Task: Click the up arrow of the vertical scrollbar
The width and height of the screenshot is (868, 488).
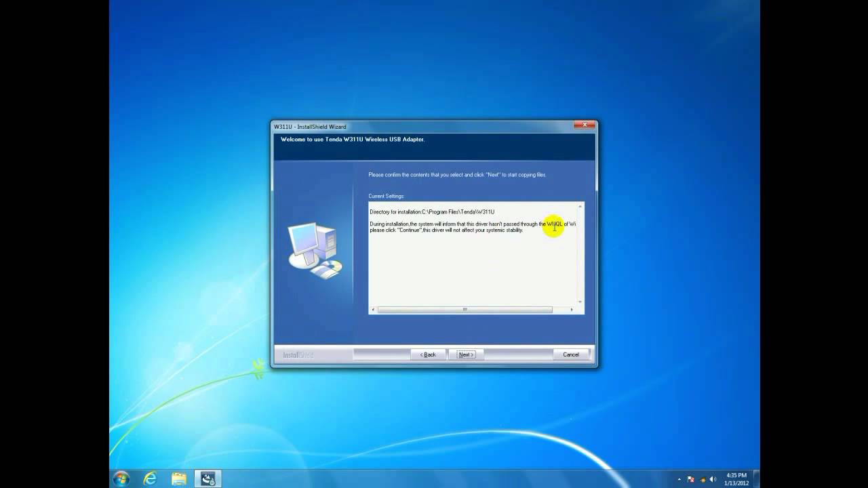Action: pyautogui.click(x=580, y=206)
